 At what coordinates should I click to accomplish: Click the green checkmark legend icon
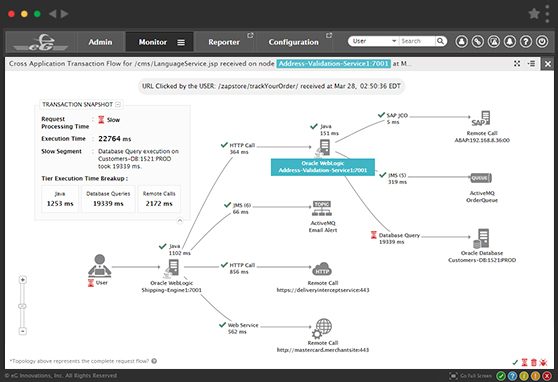[515, 362]
